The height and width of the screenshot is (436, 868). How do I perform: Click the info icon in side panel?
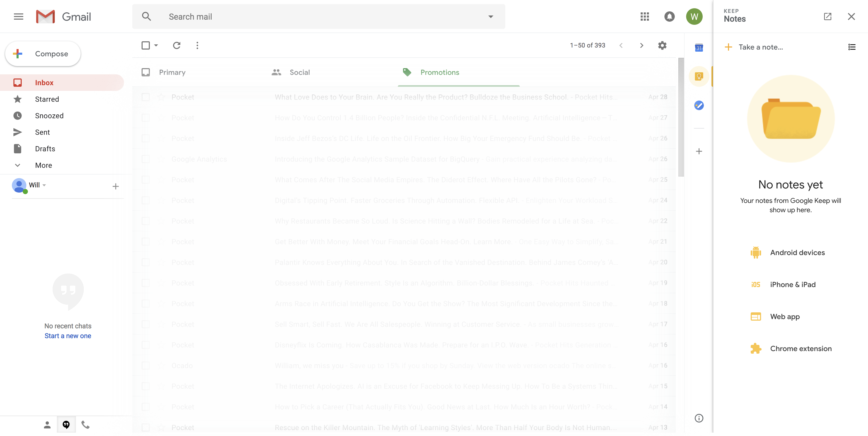click(699, 418)
